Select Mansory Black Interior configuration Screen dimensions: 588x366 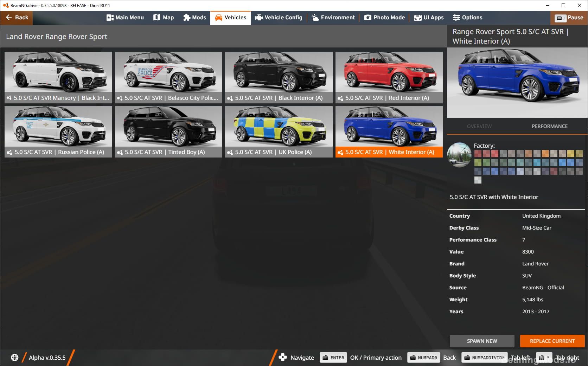(x=58, y=77)
